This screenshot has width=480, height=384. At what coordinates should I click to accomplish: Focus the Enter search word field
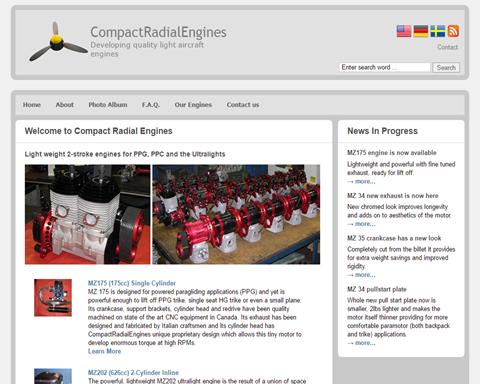[384, 67]
